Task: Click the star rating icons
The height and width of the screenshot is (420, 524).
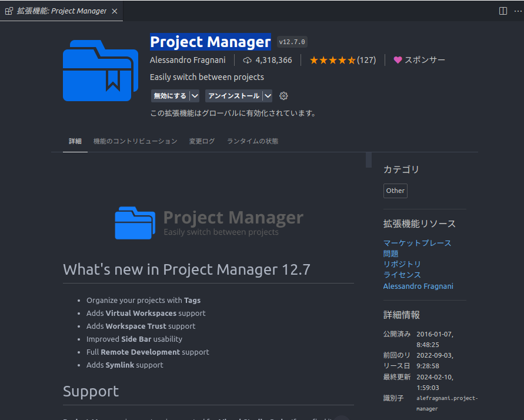Action: tap(332, 60)
